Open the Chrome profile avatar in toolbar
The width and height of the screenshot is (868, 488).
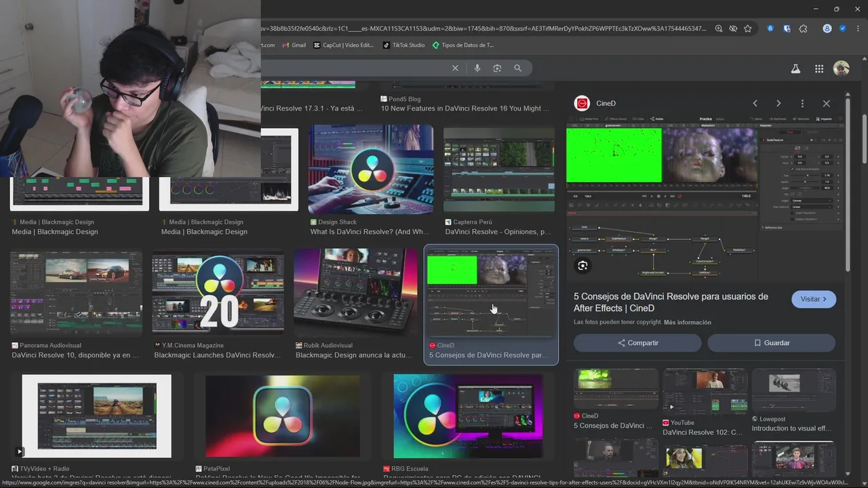[x=827, y=28]
